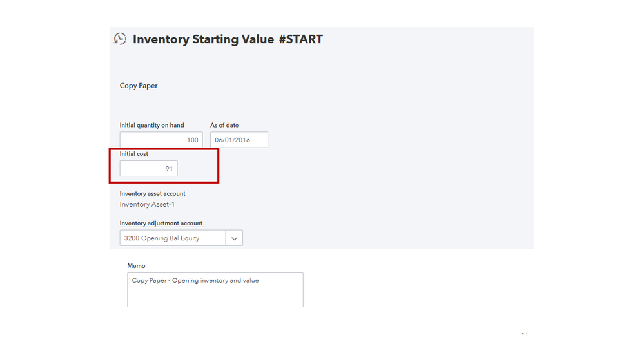This screenshot has width=644, height=362.
Task: Click the underlined 'Inventory adjustment account' label
Action: 161,224
